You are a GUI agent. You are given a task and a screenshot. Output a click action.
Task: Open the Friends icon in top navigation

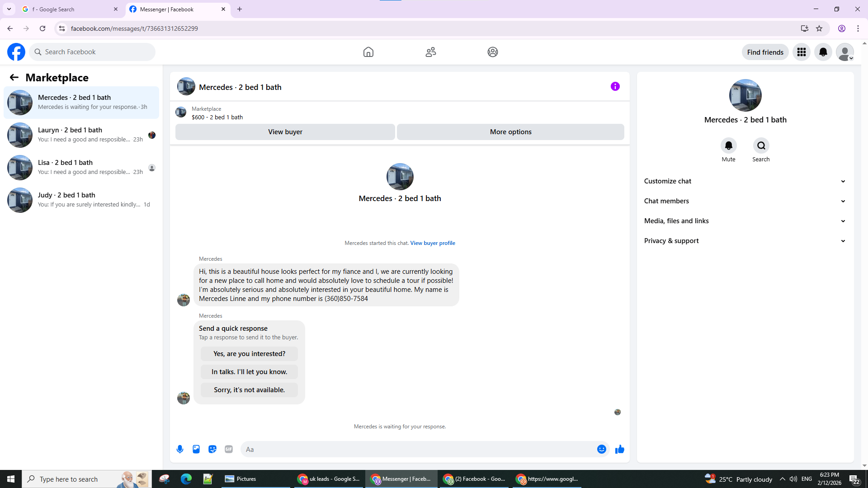(431, 52)
